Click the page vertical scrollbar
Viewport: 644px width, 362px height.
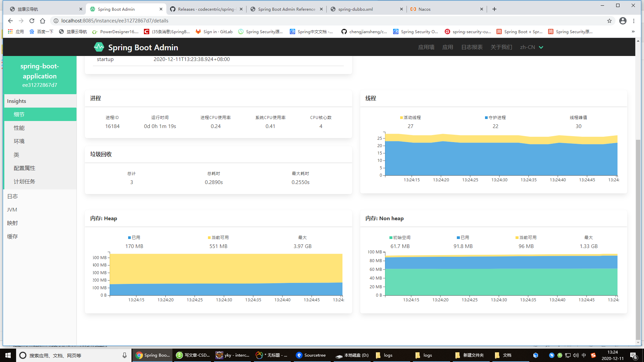click(638, 235)
